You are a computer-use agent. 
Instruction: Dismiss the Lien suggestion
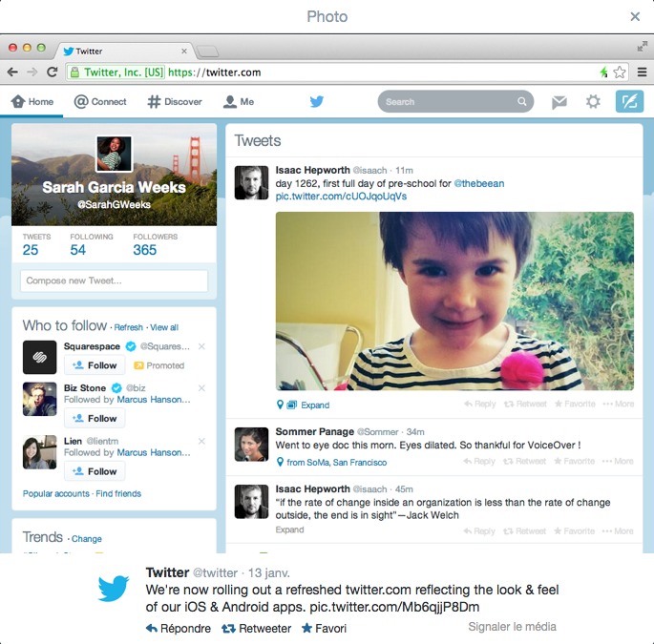click(x=201, y=441)
